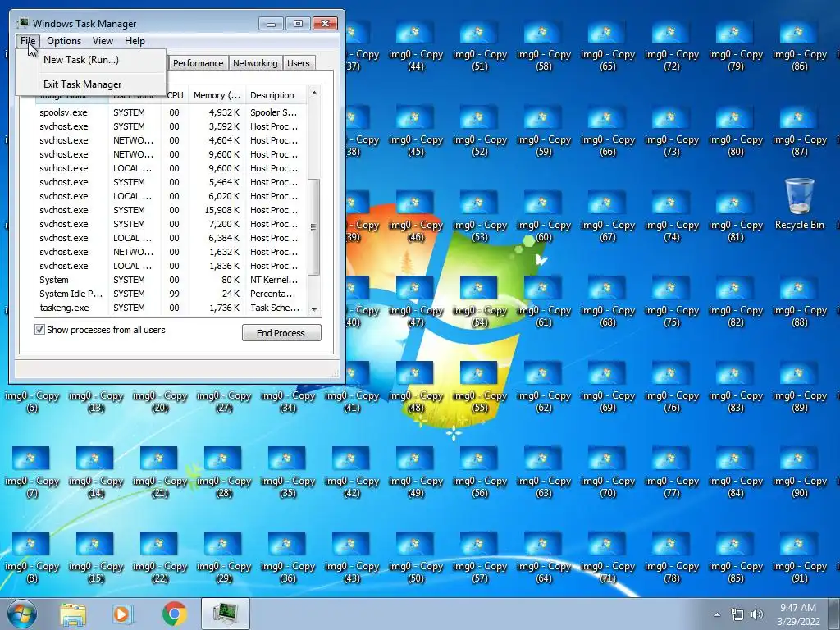This screenshot has width=840, height=630.
Task: Select svchost.exe using 6,020 K memory
Action: [171, 196]
